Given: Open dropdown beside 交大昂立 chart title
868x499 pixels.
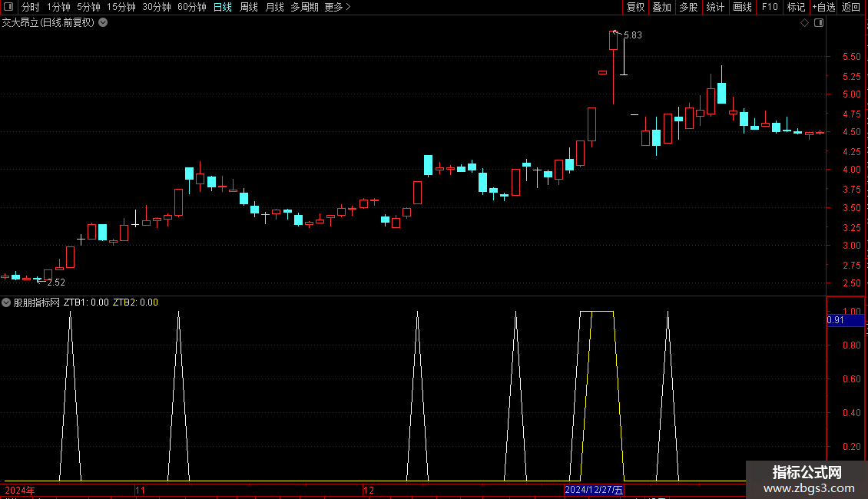Looking at the screenshot, I should coord(103,23).
